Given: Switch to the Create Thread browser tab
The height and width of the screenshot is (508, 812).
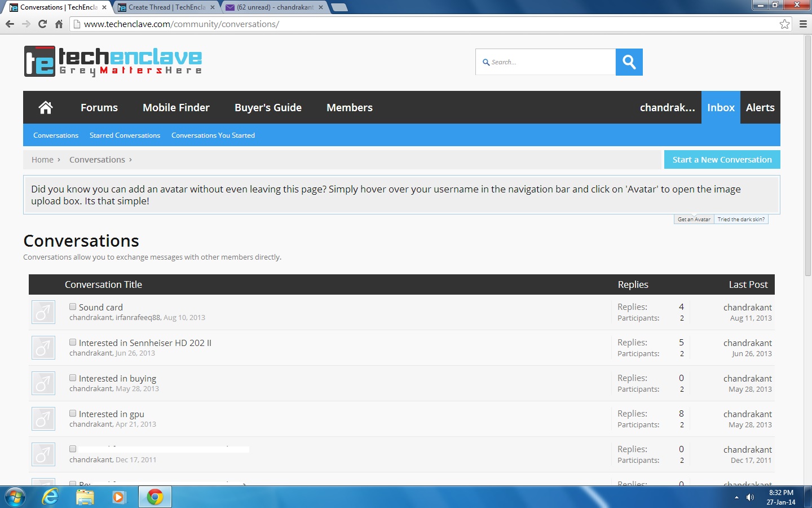Looking at the screenshot, I should [x=166, y=7].
